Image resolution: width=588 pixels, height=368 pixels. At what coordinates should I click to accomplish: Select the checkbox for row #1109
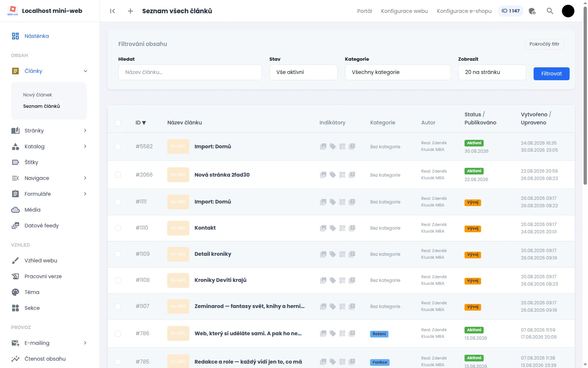click(x=118, y=254)
